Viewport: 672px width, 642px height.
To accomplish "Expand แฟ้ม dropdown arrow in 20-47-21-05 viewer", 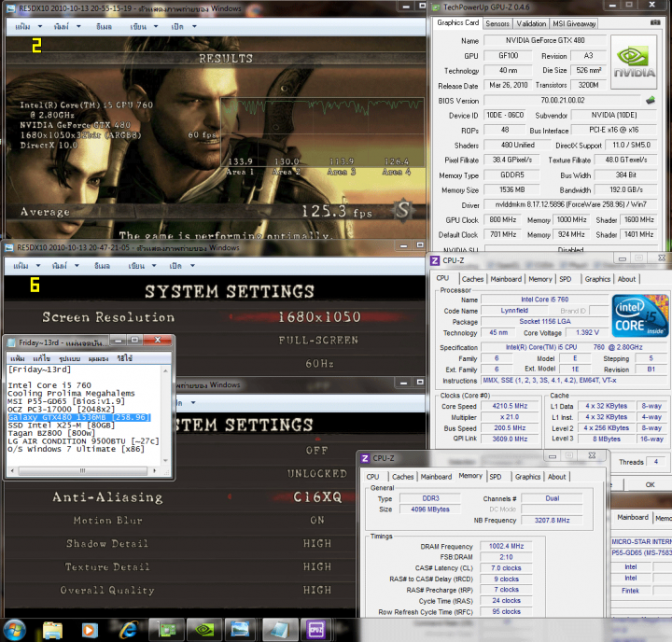I will pyautogui.click(x=38, y=266).
